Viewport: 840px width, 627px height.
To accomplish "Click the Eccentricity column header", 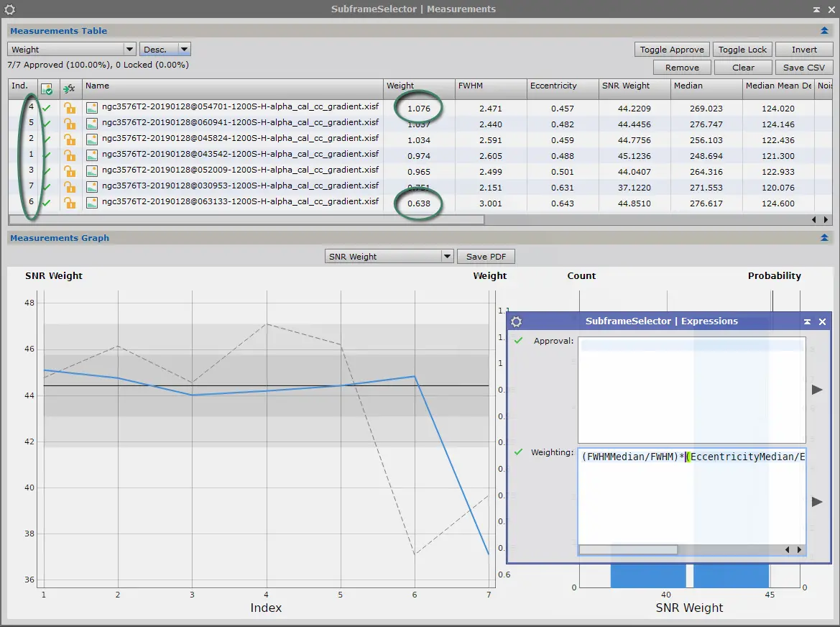I will click(563, 86).
